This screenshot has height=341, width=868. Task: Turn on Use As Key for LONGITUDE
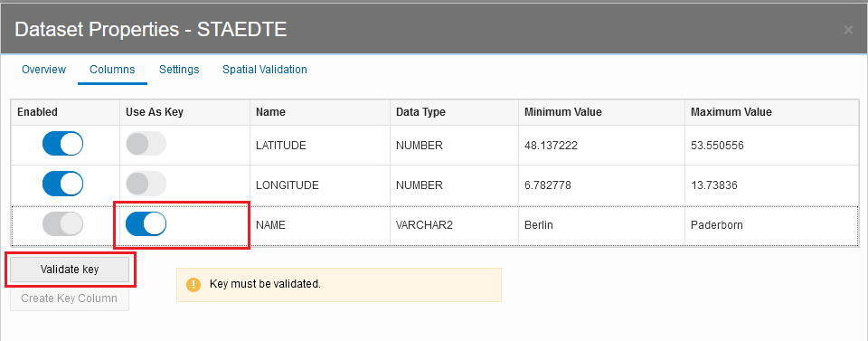pos(146,184)
